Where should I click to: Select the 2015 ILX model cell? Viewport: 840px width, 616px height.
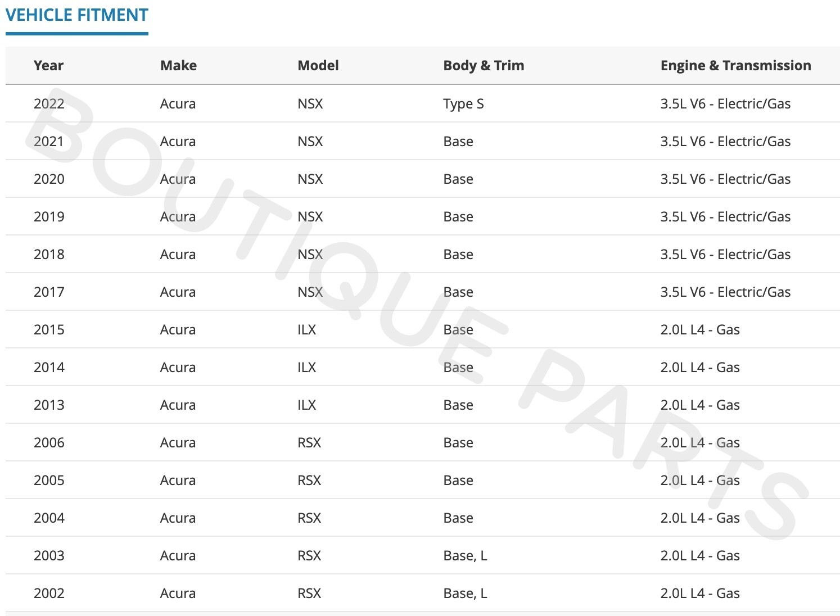(x=306, y=330)
